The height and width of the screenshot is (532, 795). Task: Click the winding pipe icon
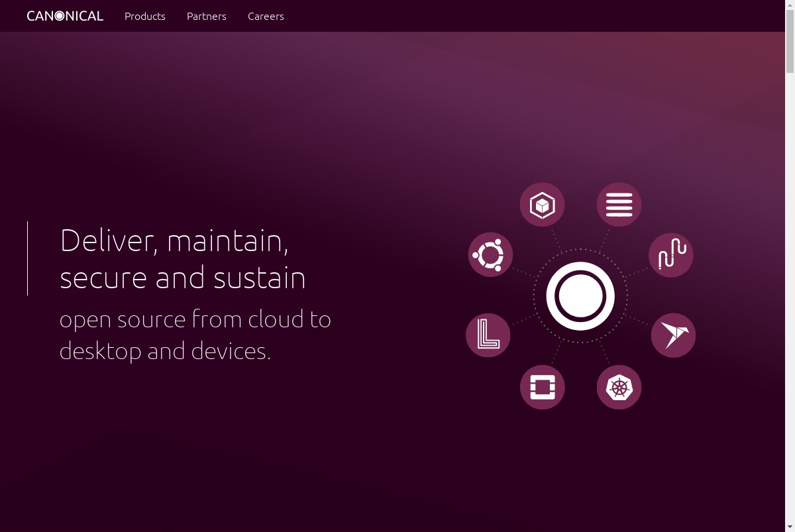click(671, 255)
